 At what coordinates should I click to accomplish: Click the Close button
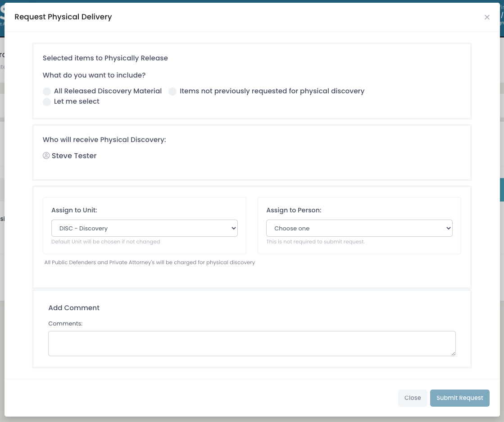tap(412, 398)
